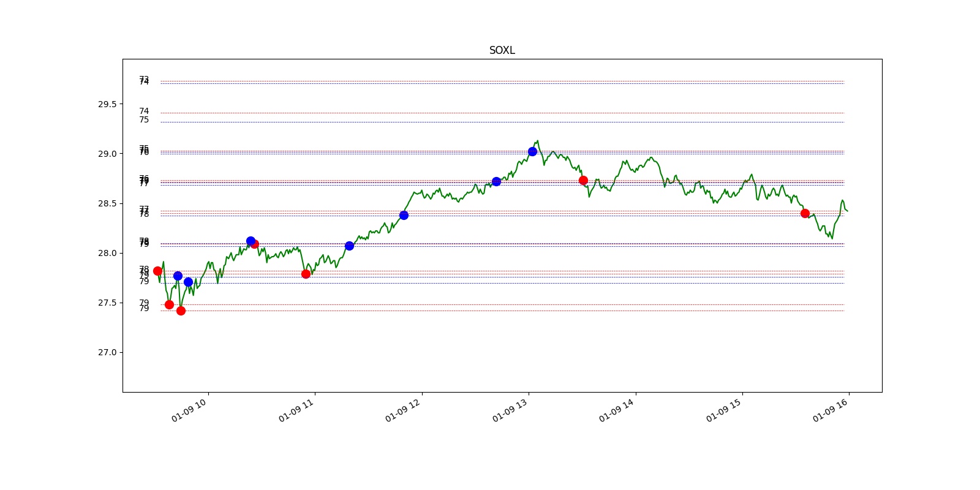Click the SOXL chart title
The image size is (980, 490).
point(502,50)
